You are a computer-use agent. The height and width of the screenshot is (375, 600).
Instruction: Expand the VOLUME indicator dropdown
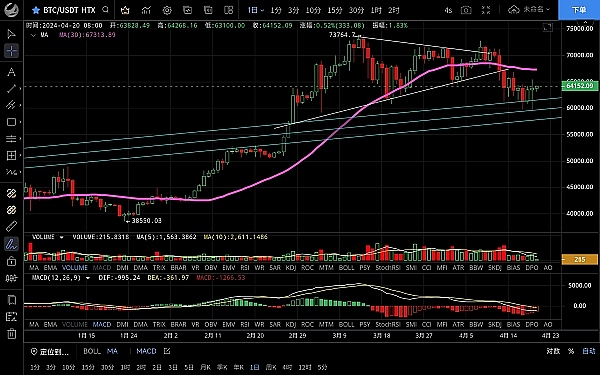pos(61,237)
